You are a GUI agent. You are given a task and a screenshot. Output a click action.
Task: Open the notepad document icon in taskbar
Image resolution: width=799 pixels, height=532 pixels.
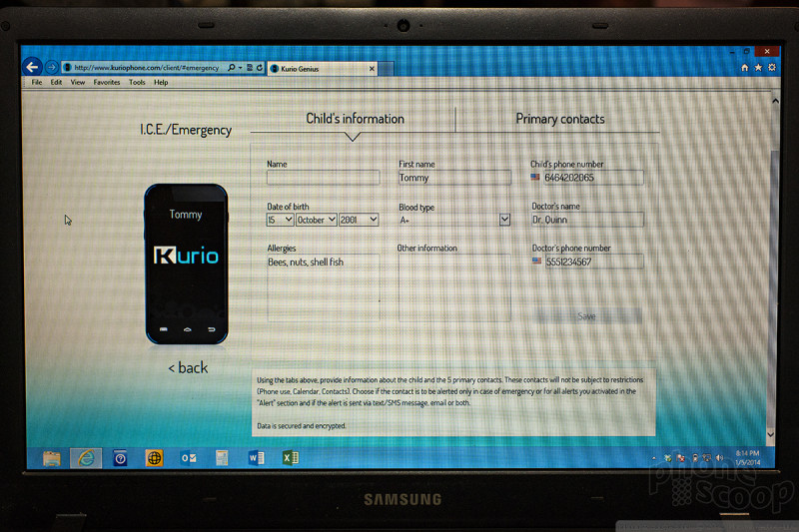(x=222, y=458)
